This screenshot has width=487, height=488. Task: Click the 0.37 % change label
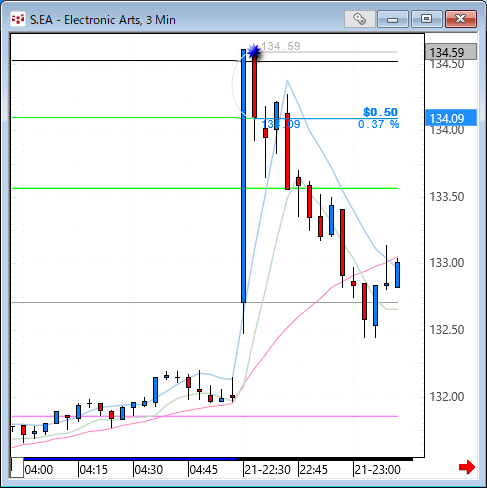coord(378,124)
